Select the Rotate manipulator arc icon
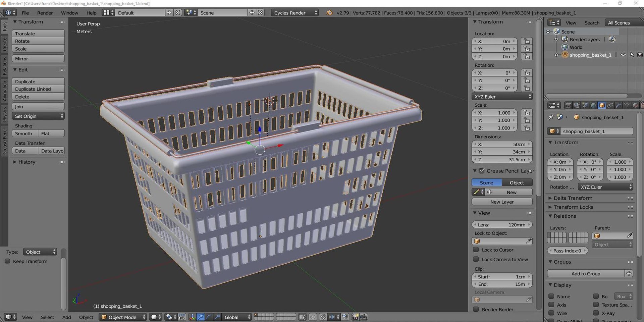Screen dimensions: 644x322 pos(209,317)
